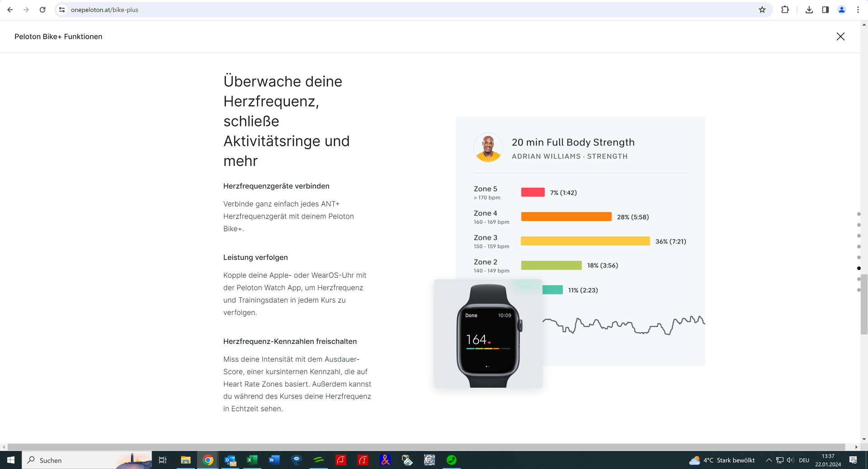
Task: Open the euro-symbol app in taskbar
Action: [429, 460]
